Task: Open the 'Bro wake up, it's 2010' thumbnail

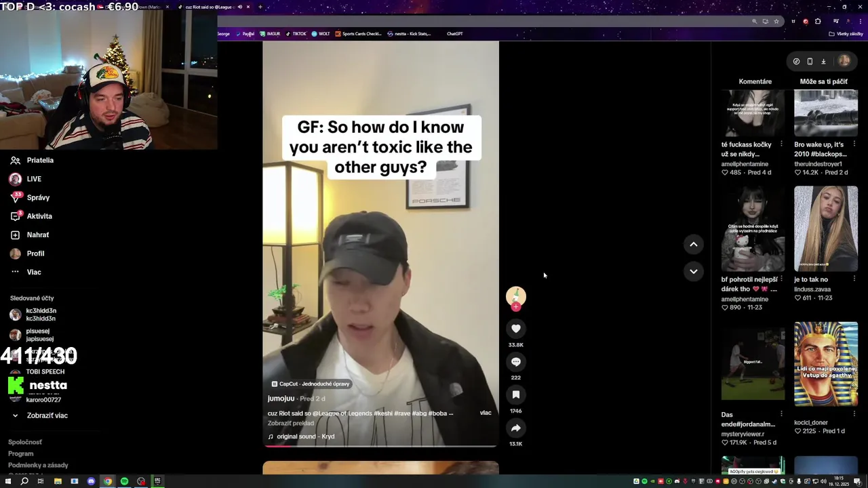Action: [x=825, y=113]
